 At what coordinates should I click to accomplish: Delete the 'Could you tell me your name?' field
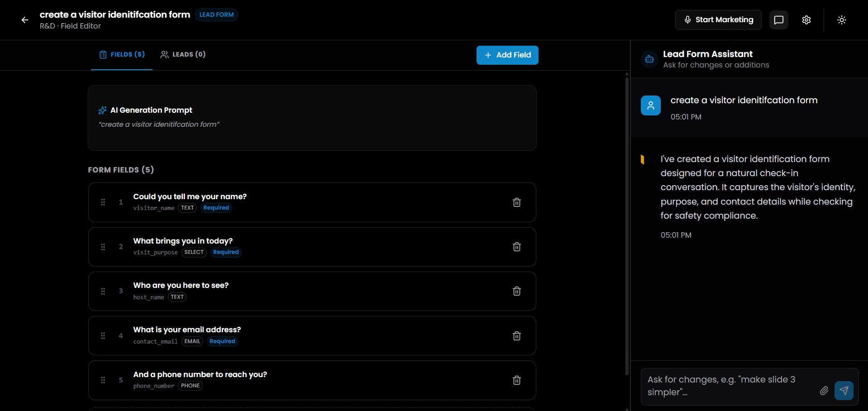[x=517, y=202]
